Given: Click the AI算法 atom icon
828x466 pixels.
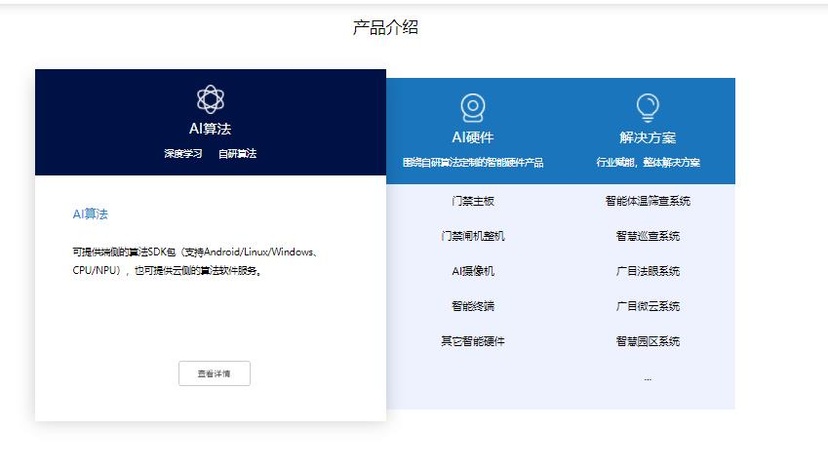Looking at the screenshot, I should pyautogui.click(x=210, y=99).
